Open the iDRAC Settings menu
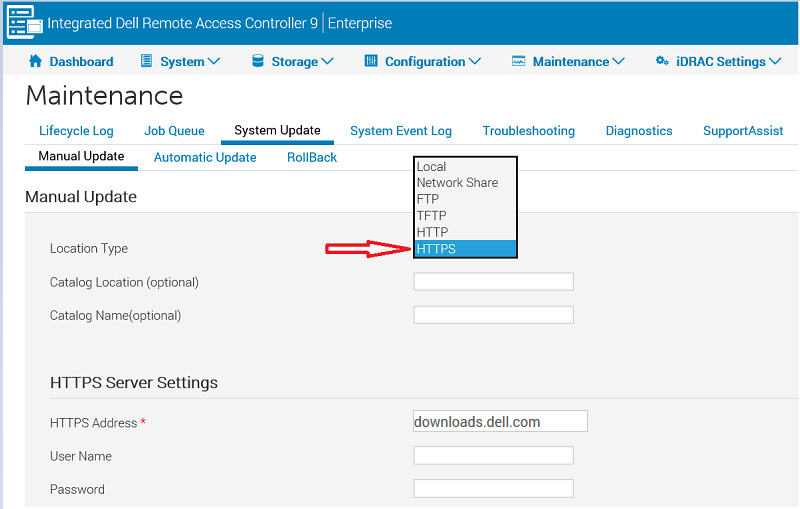The width and height of the screenshot is (800, 509). pyautogui.click(x=721, y=62)
